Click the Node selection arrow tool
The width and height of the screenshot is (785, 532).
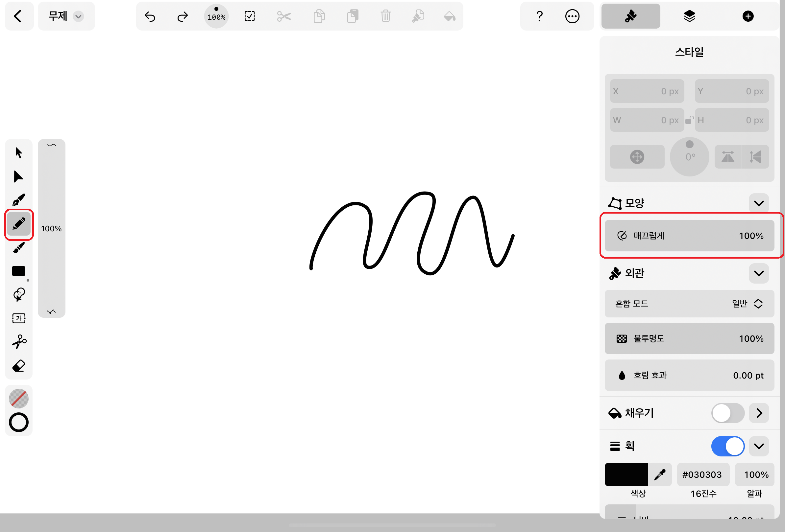[18, 176]
